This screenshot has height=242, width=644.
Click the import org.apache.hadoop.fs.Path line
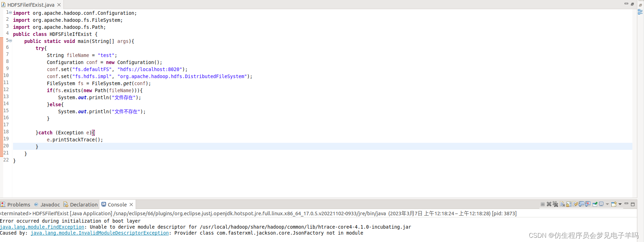click(59, 27)
